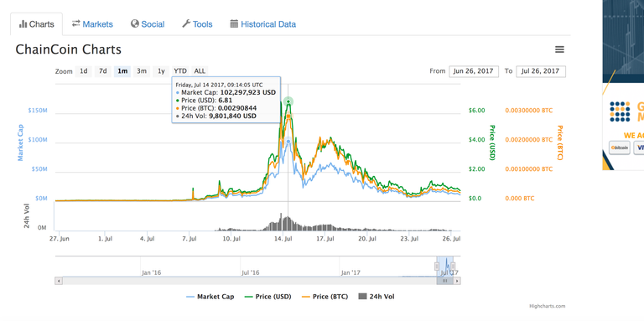Screen dimensions: 644x321
Task: Click the bar chart icon on Charts tab
Action: point(23,24)
